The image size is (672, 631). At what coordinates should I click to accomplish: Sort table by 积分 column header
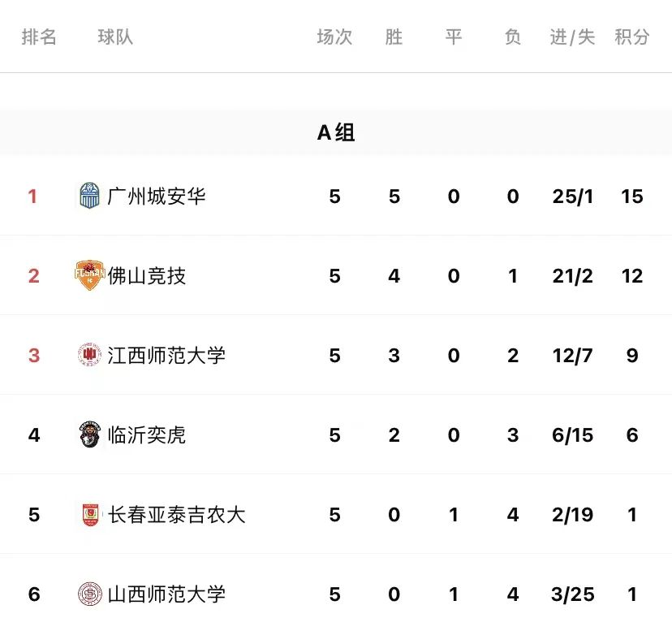pyautogui.click(x=632, y=37)
